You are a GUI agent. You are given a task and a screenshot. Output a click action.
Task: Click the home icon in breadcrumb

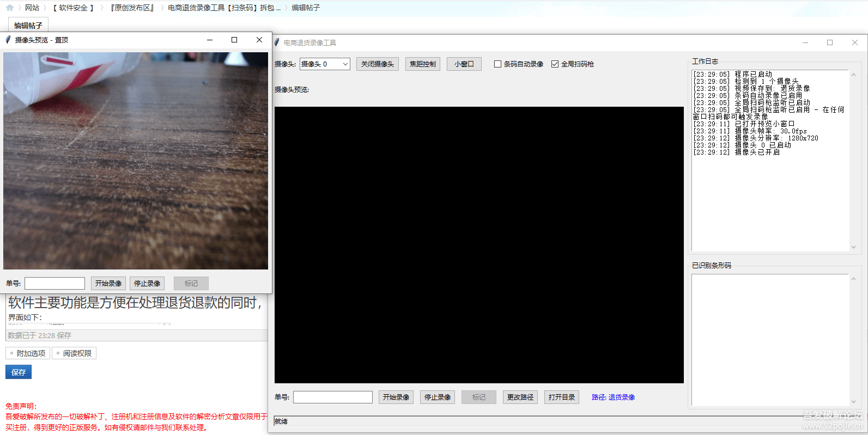click(x=9, y=8)
